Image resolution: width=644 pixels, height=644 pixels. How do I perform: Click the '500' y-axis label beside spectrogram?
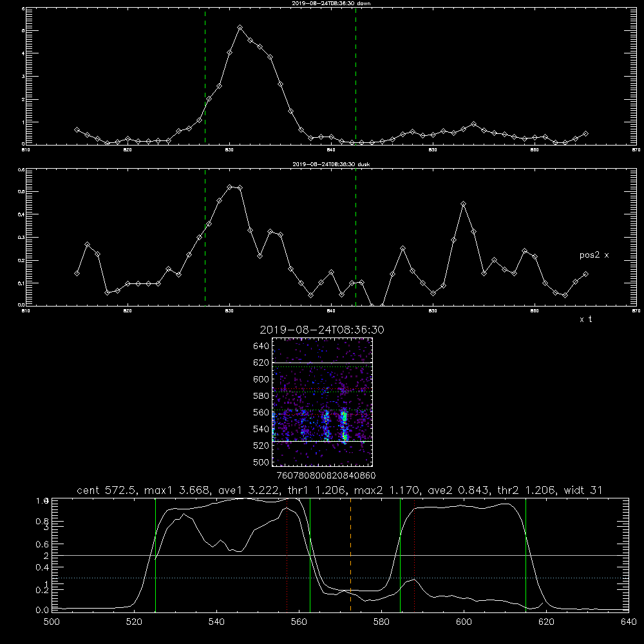261,462
